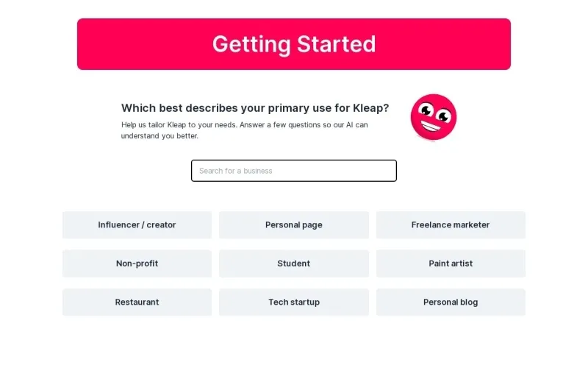Select the Paint artist option
Viewport: 588px width, 368px height.
[451, 263]
